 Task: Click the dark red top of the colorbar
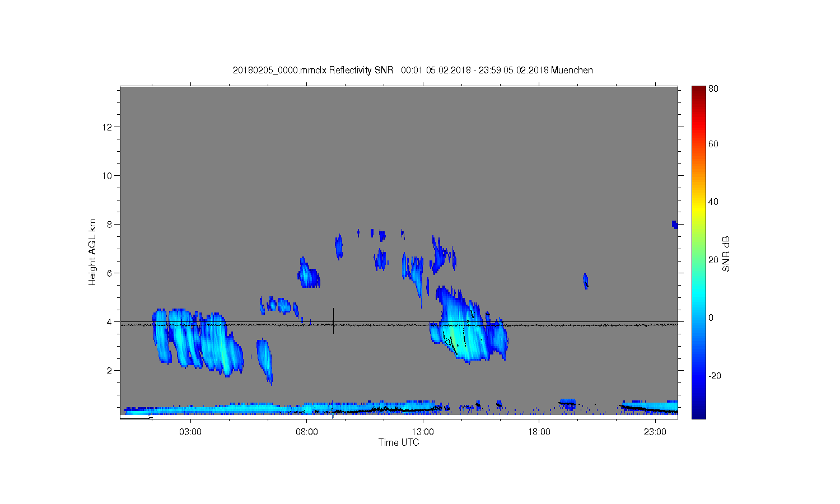[698, 91]
